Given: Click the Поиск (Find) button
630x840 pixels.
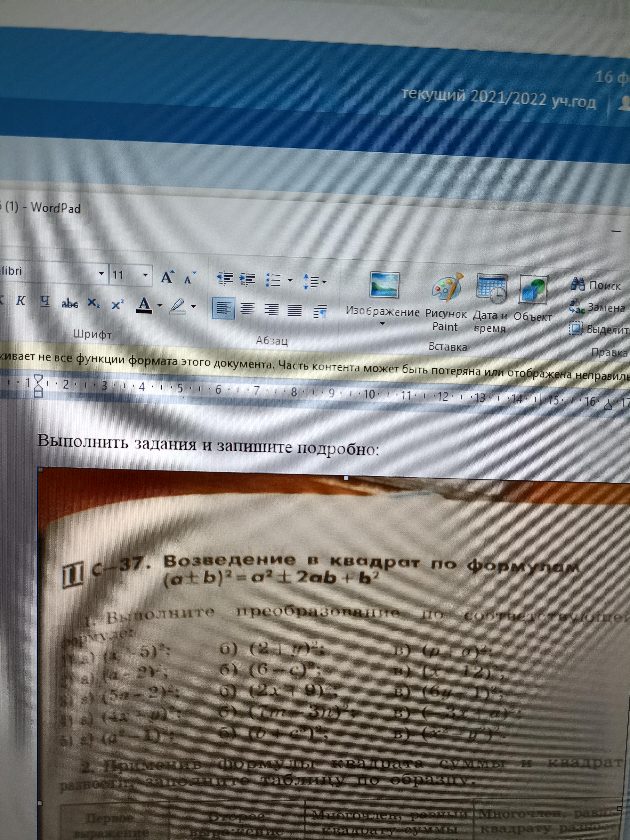Looking at the screenshot, I should 597,284.
